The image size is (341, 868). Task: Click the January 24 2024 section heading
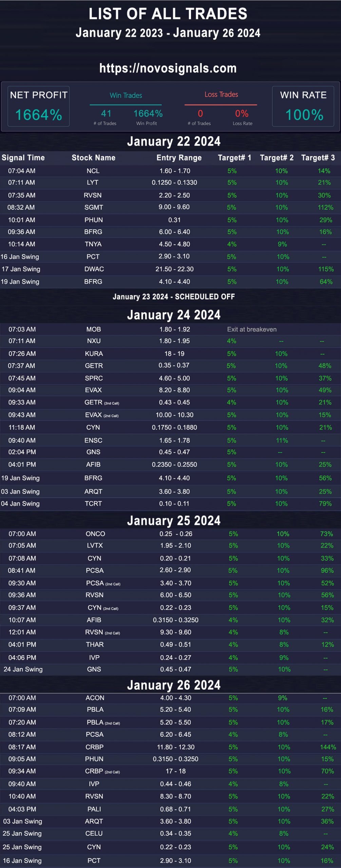[174, 315]
